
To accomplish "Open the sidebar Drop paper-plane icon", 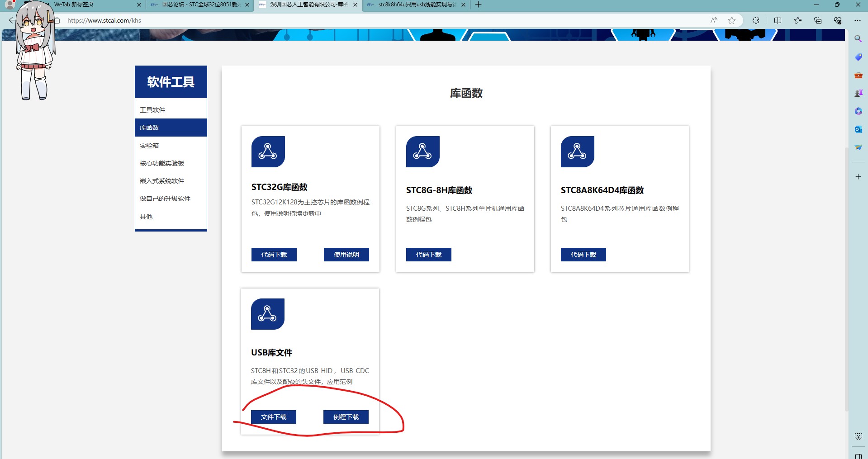I will point(858,147).
